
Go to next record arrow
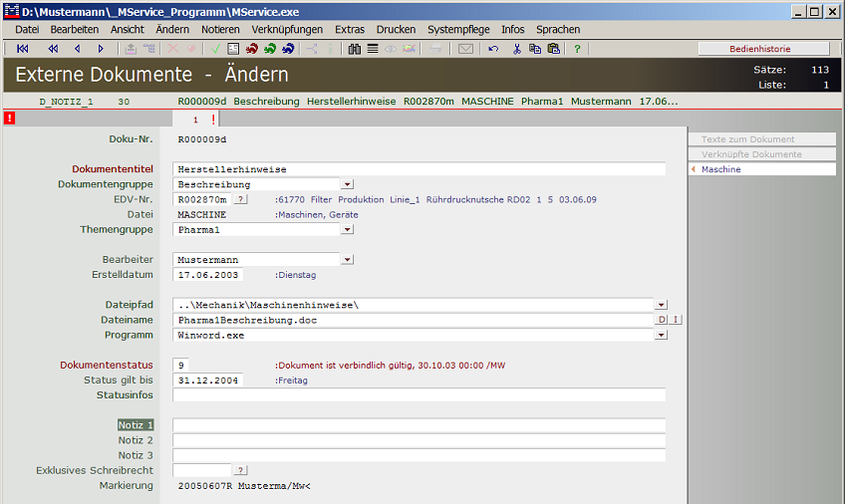coord(101,49)
